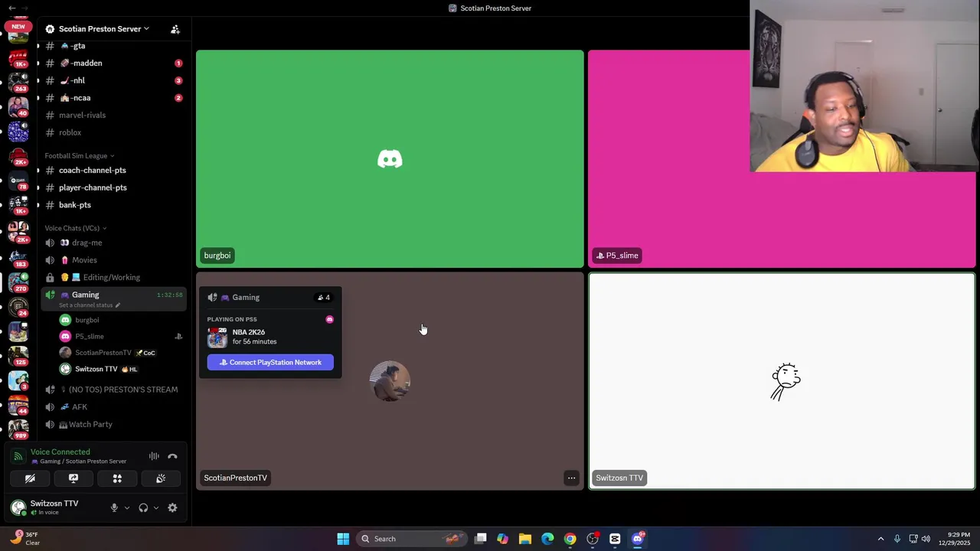Disconnect from voice with the hang-up icon
Image resolution: width=980 pixels, height=551 pixels.
(172, 456)
